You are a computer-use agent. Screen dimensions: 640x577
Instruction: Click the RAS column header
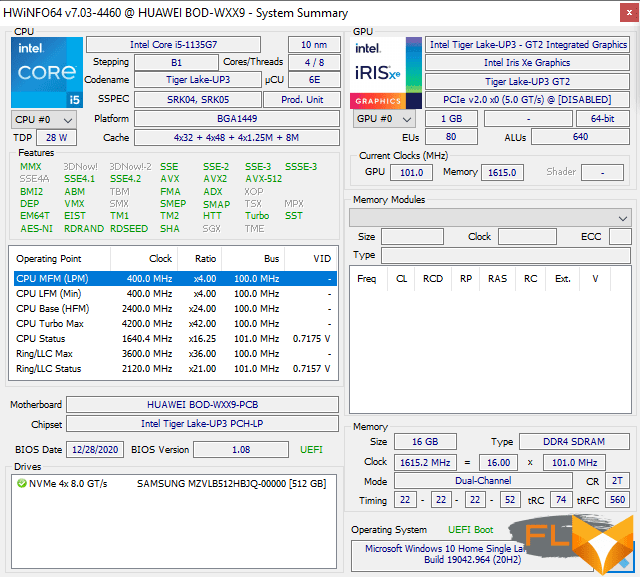click(x=498, y=279)
